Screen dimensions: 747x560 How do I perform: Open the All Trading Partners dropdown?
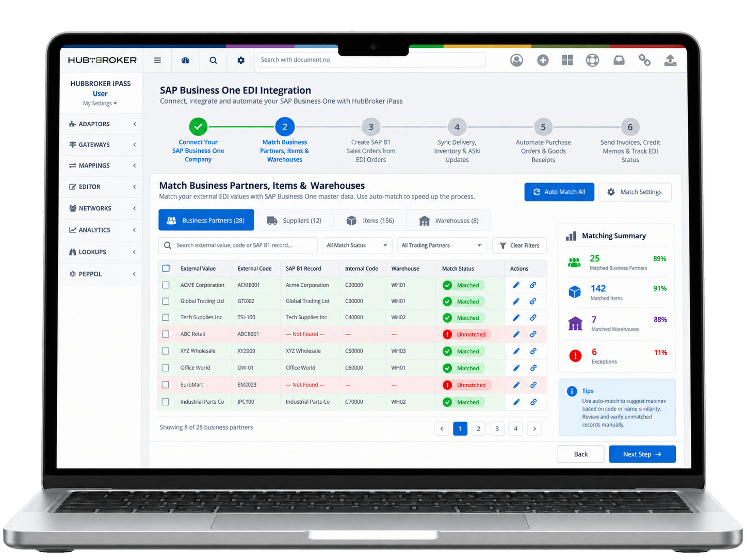click(x=442, y=245)
